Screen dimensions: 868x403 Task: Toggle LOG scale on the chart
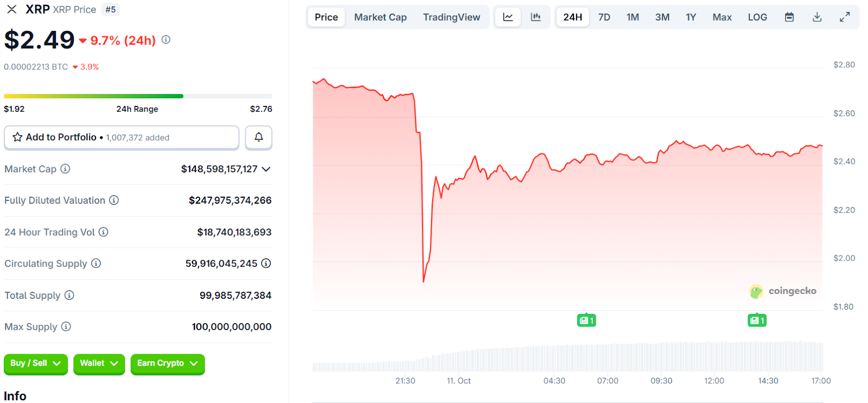(757, 17)
